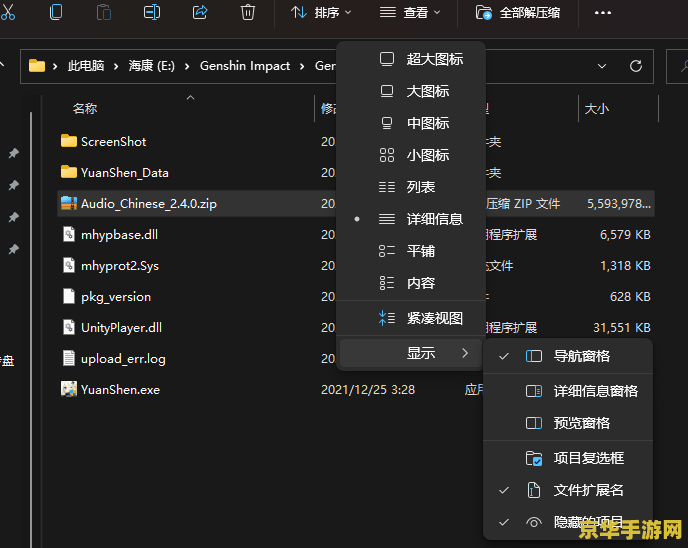
Task: Click the Cut scissors icon
Action: [x=7, y=12]
